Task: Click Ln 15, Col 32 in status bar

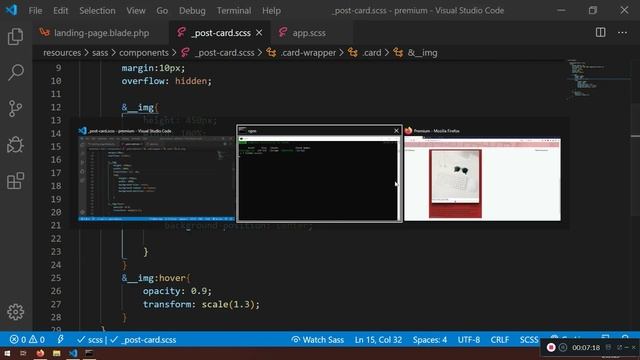Action: coord(378,340)
